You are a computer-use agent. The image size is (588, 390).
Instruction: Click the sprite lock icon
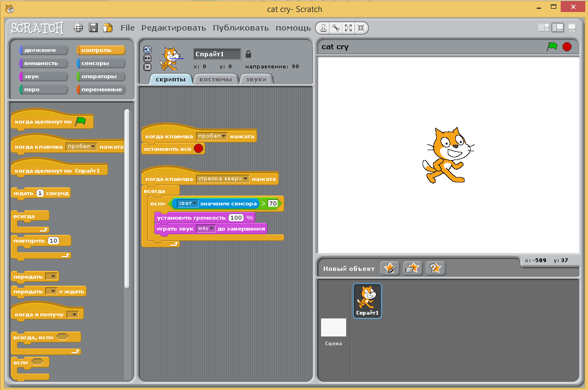point(248,54)
